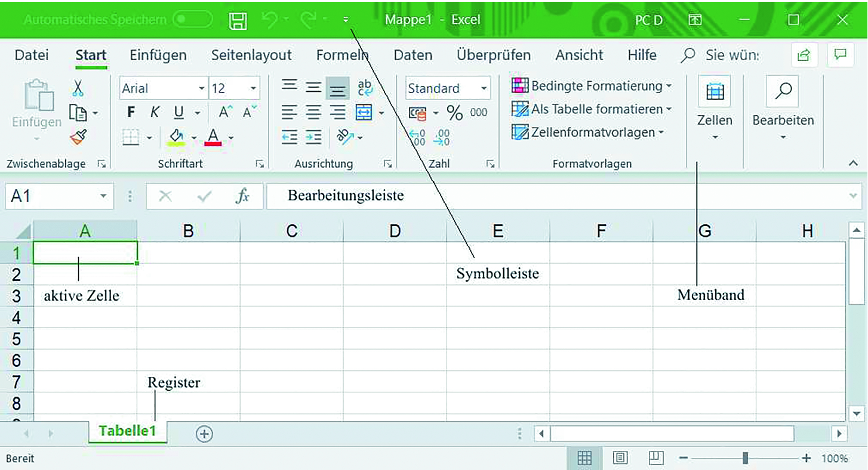Screen dimensions: 868x470
Task: Undo the last action in title bar
Action: point(270,20)
